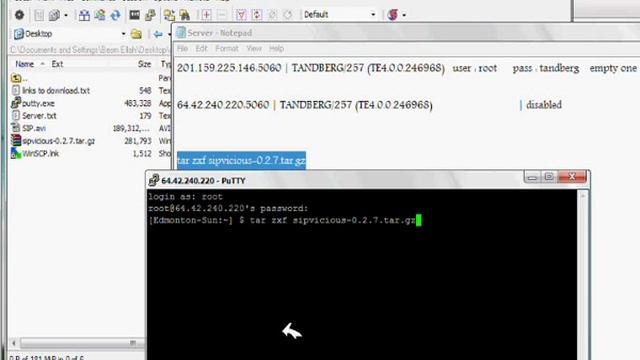Click the compare directories icon

(x=84, y=16)
